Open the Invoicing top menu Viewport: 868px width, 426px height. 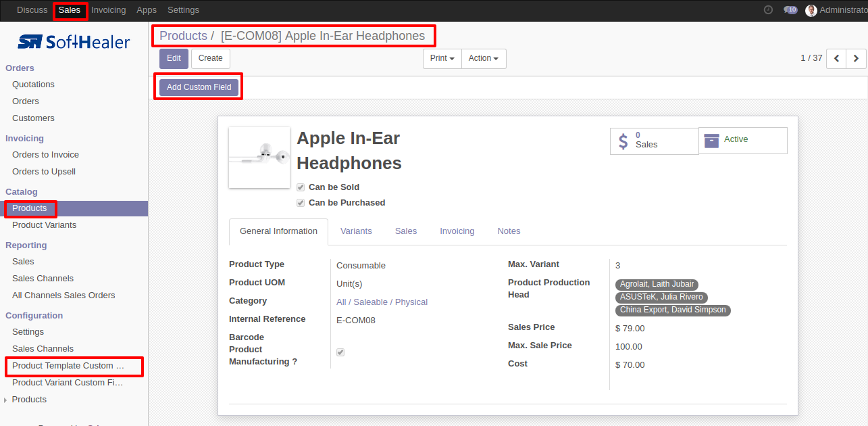(109, 10)
